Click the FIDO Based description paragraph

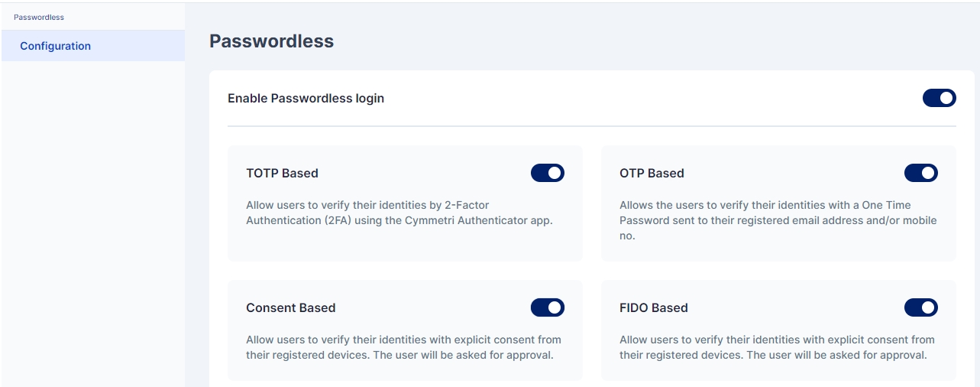click(777, 347)
